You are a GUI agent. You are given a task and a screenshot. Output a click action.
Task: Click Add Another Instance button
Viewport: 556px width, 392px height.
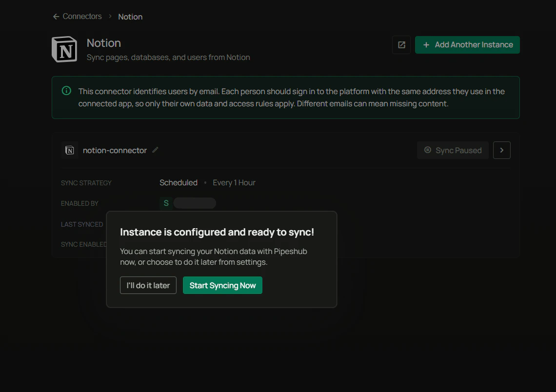[467, 45]
